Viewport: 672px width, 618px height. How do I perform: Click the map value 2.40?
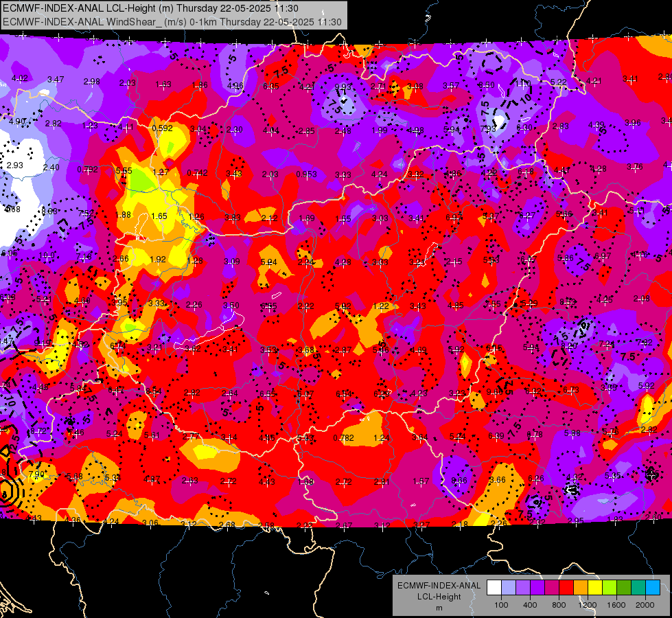pos(51,168)
